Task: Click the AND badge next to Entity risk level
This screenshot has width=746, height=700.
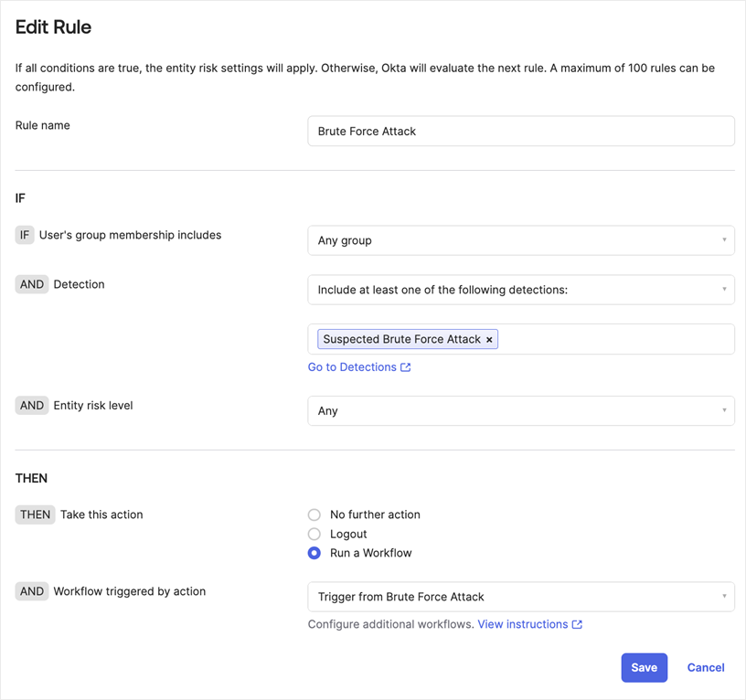Action: pos(32,405)
